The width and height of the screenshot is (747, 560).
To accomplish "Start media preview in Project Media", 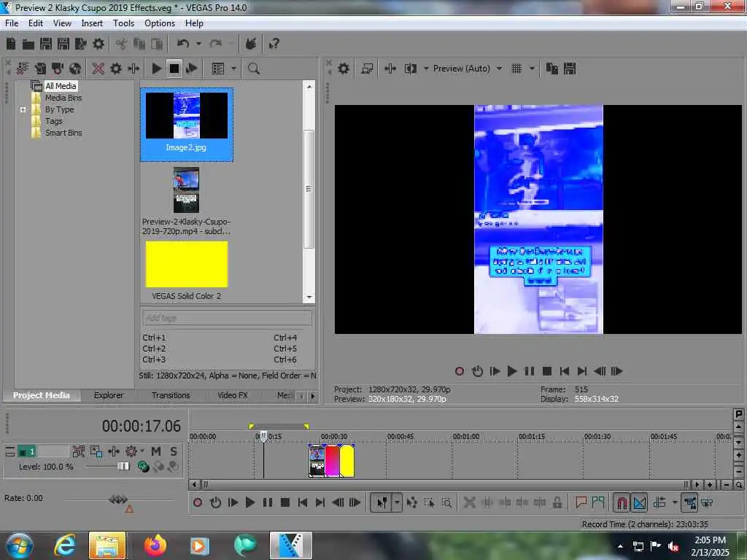I will pyautogui.click(x=156, y=69).
